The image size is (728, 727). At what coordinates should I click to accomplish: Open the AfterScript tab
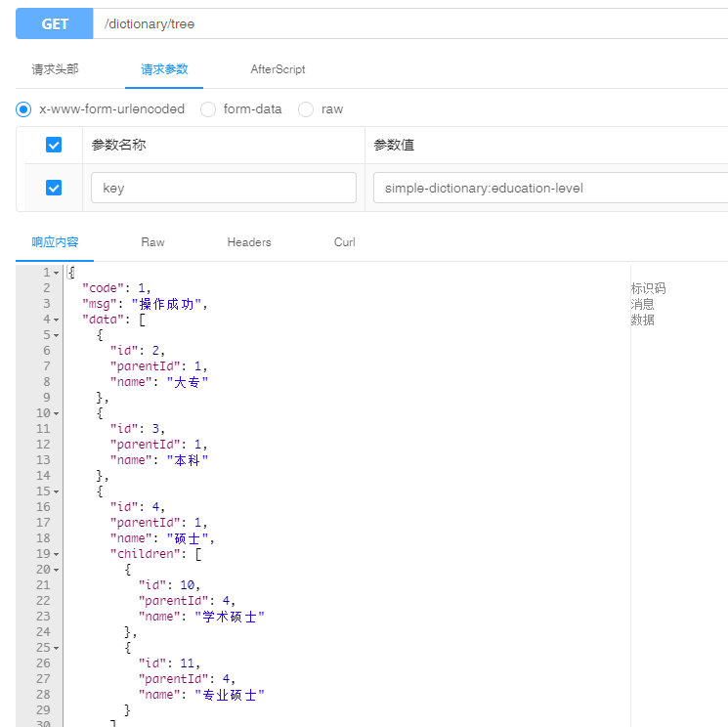(278, 69)
